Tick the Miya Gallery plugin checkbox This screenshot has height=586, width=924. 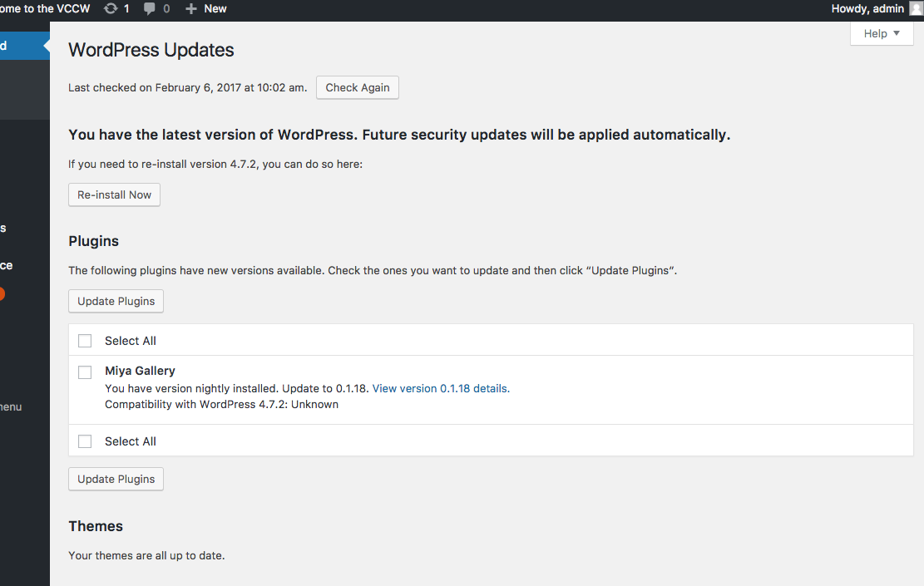pos(85,372)
